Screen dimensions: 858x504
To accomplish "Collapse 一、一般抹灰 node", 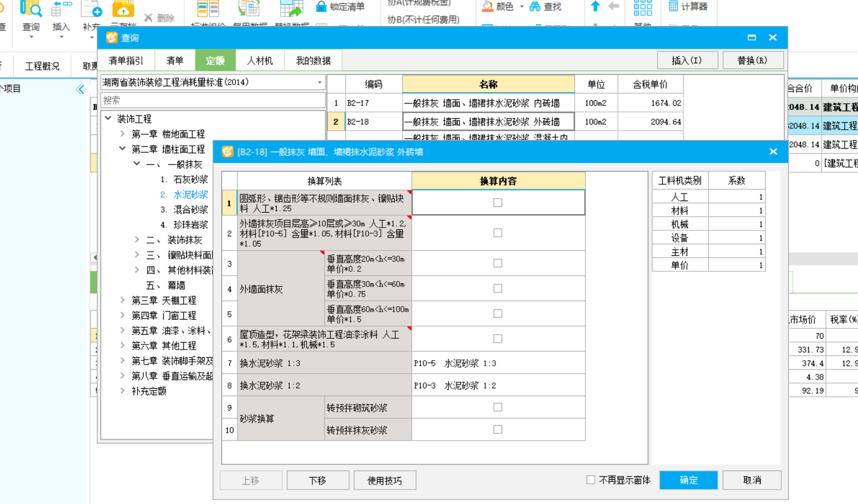I will point(137,164).
